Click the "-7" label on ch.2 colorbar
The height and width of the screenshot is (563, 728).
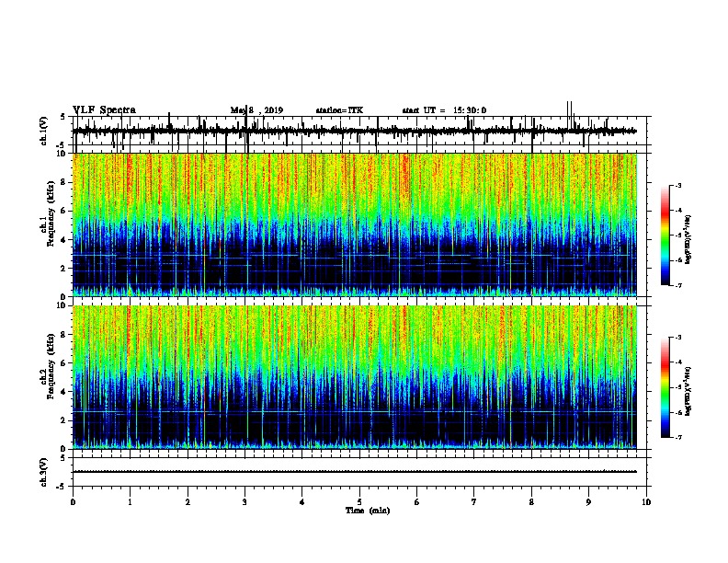677,438
